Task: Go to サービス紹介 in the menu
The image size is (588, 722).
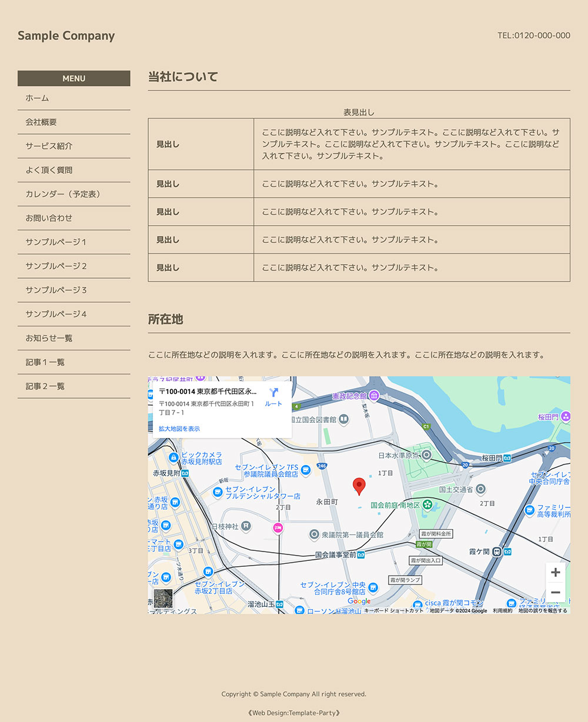Action: [74, 146]
